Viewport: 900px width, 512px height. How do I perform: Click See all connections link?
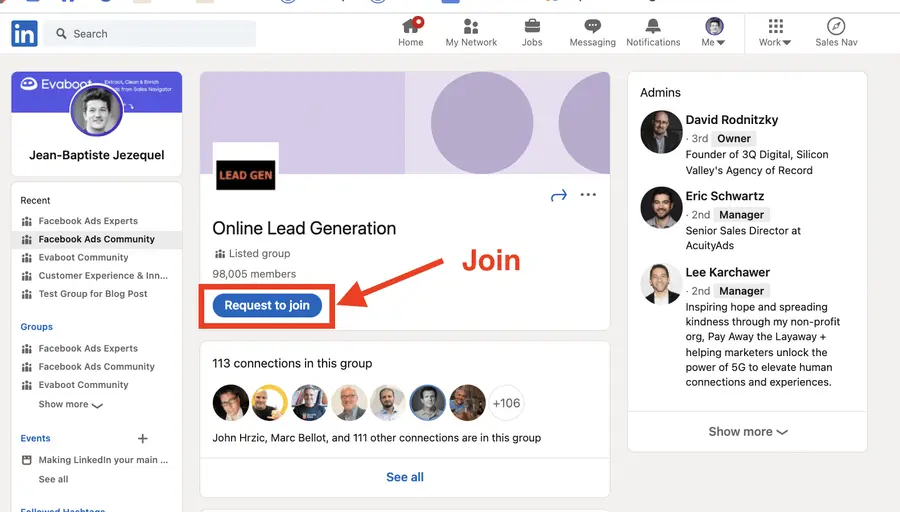pyautogui.click(x=405, y=477)
